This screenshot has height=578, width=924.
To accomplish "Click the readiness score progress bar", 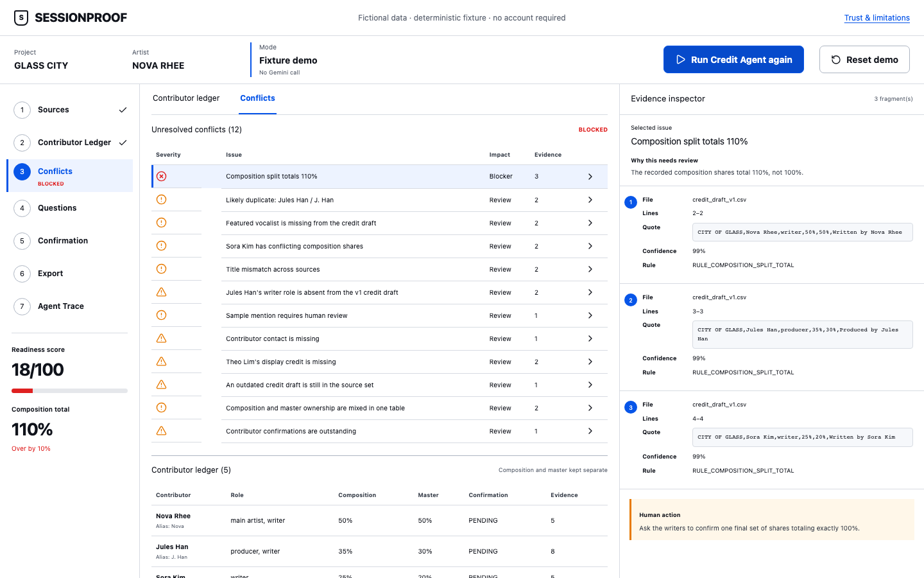I will (69, 390).
